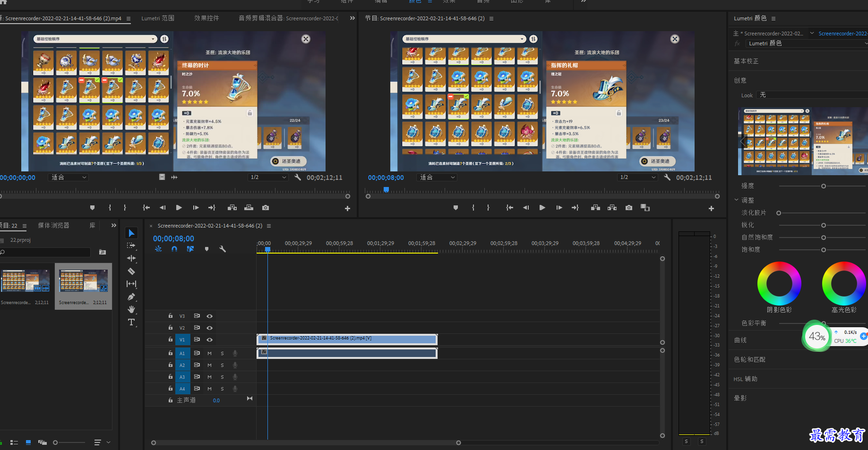Adjust the 强度 slider
Viewport: 868px width, 450px height.
823,186
